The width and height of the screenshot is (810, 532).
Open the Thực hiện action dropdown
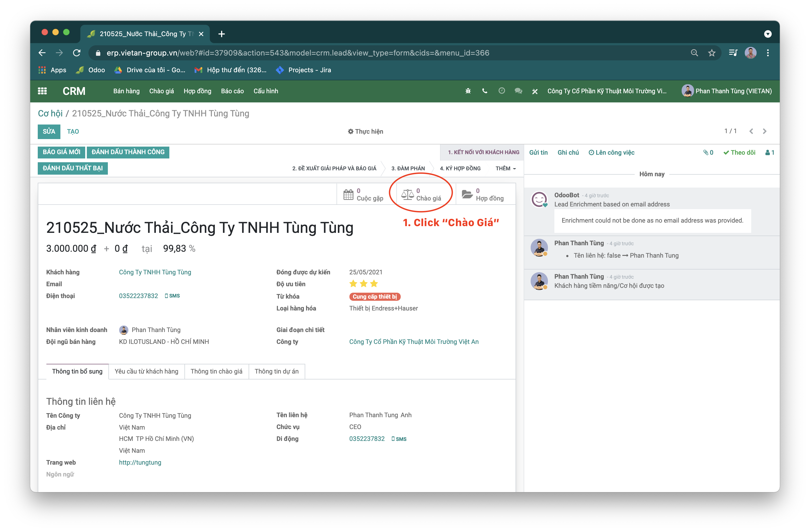[x=365, y=132]
